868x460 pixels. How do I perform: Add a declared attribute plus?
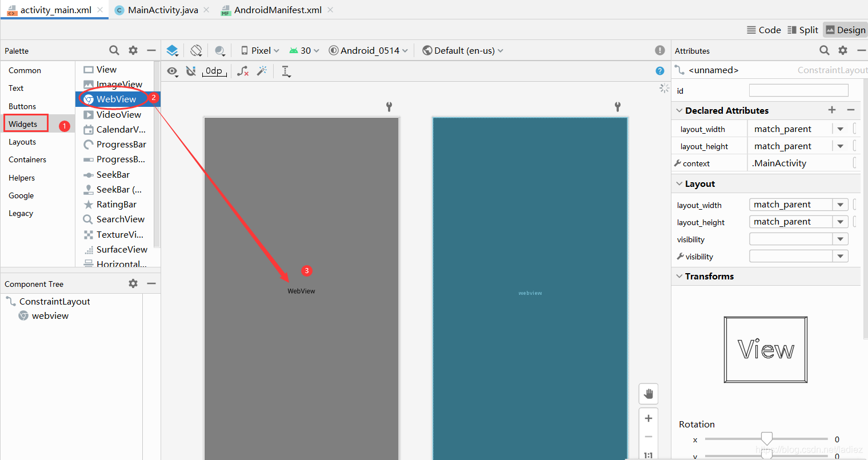832,110
